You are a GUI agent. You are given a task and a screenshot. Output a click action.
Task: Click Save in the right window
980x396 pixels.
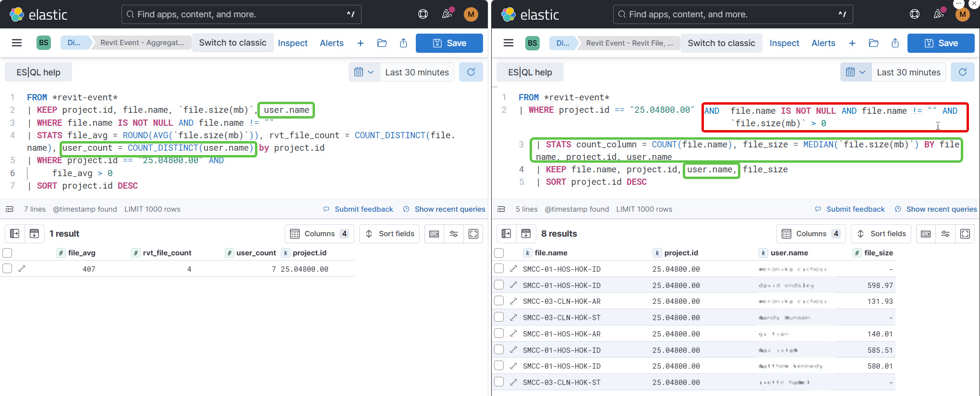point(941,43)
